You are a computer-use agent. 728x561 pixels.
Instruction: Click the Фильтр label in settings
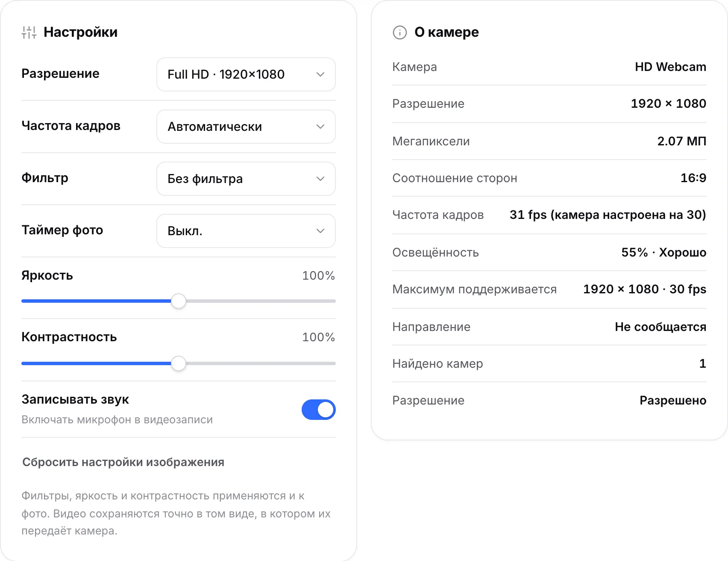[45, 178]
